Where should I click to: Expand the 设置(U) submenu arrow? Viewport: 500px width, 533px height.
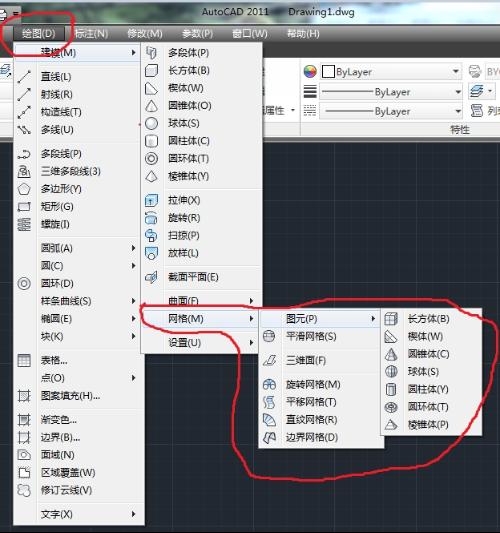251,342
